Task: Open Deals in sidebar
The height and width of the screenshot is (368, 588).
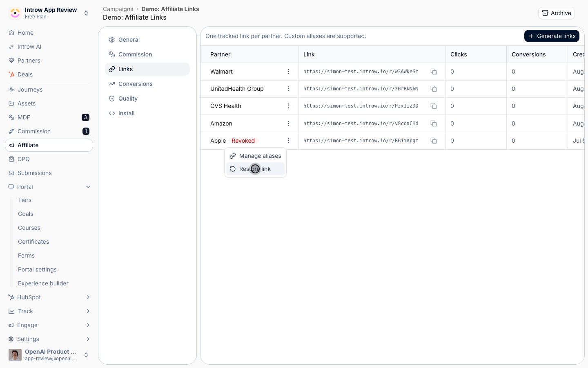Action: coord(49,74)
